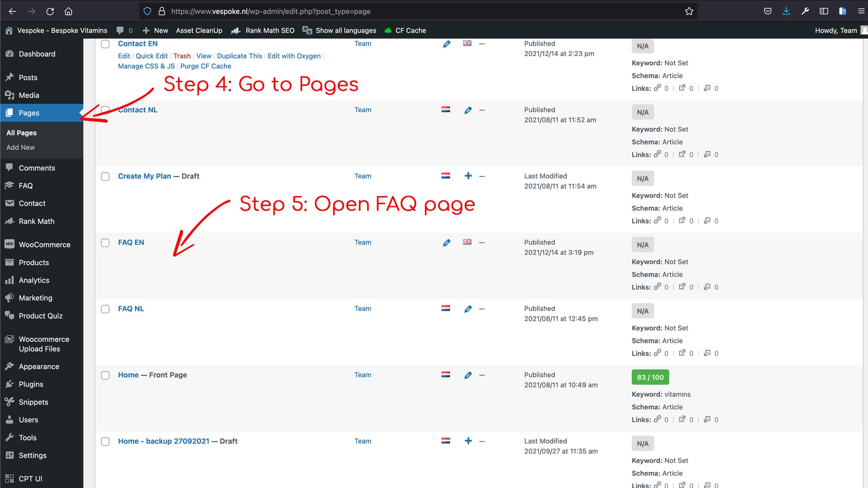Open the FAQ NL page title link
This screenshot has width=868, height=488.
tap(131, 309)
